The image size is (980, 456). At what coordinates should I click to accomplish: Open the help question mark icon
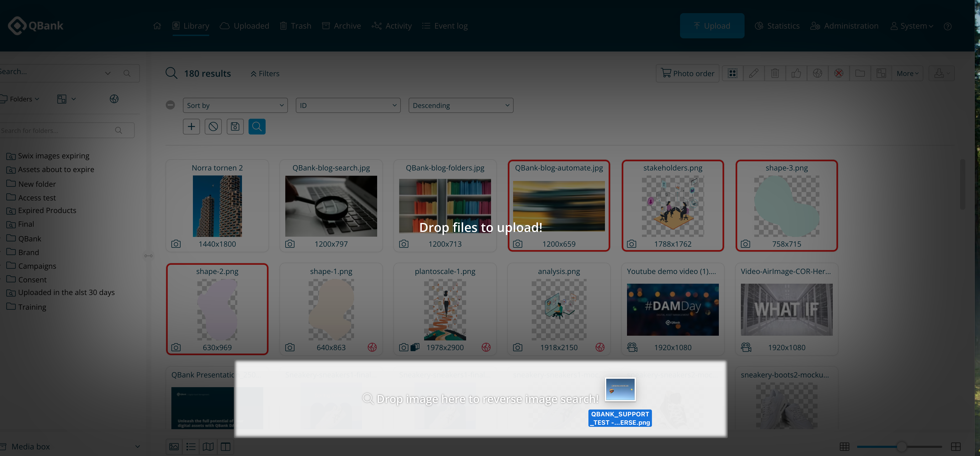948,26
